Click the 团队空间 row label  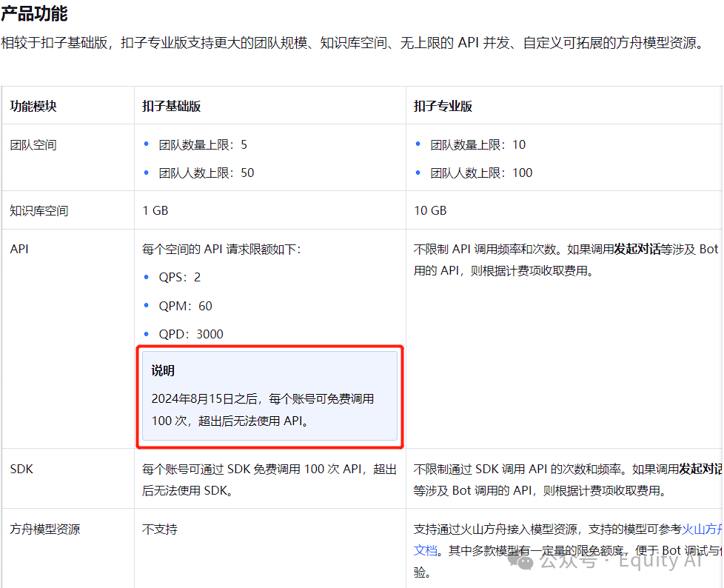[x=33, y=145]
